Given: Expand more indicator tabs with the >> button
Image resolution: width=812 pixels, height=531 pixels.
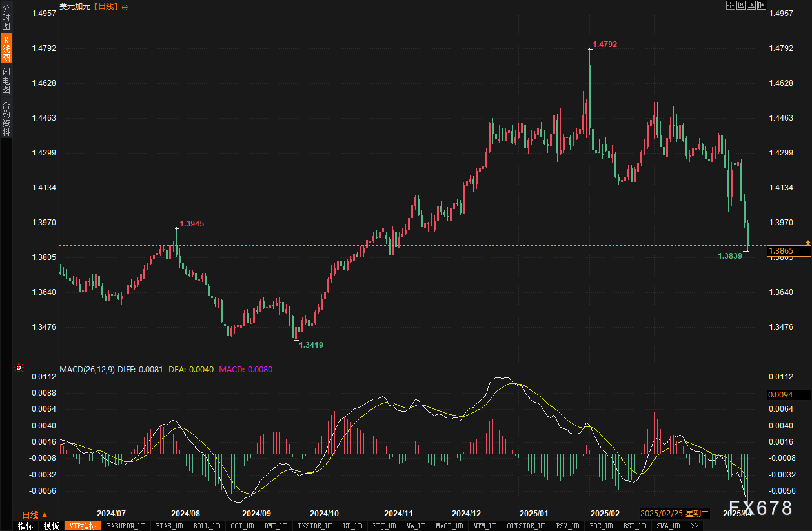Looking at the screenshot, I should pyautogui.click(x=694, y=526).
